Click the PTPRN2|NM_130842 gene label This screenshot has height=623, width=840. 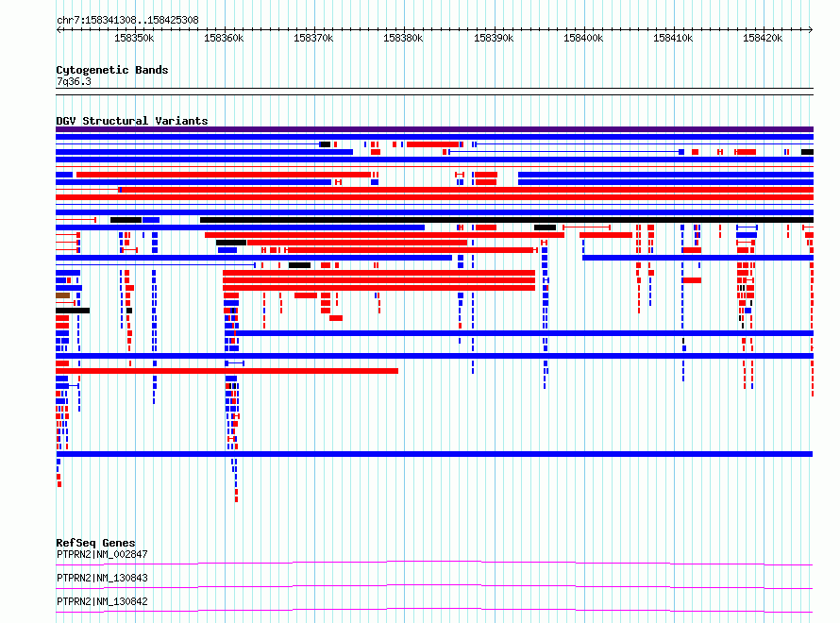pos(102,601)
